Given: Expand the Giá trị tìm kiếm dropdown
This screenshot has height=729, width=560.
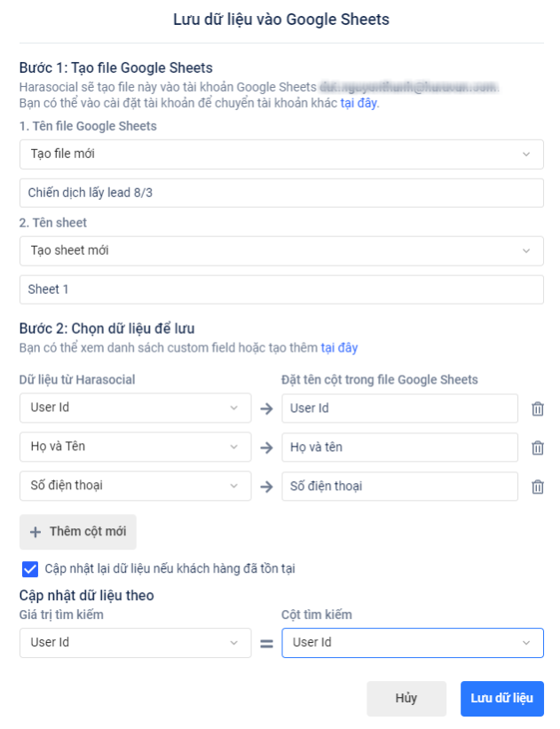Looking at the screenshot, I should tap(135, 643).
